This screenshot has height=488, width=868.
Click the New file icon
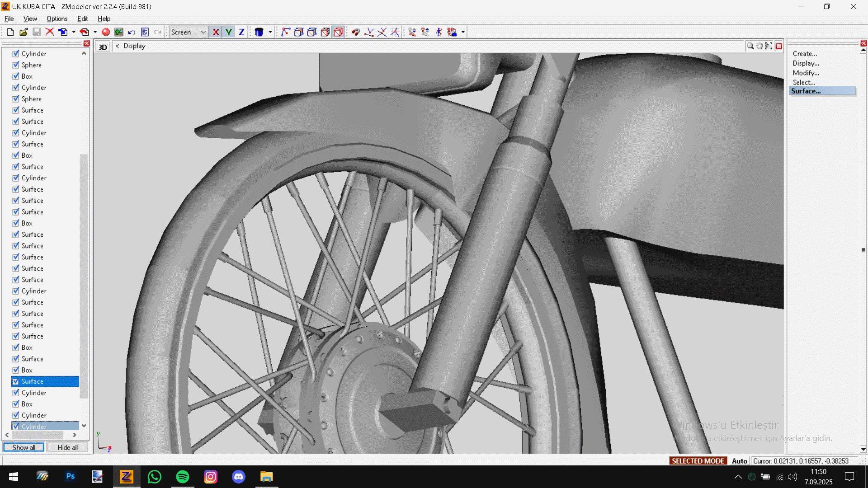point(10,32)
